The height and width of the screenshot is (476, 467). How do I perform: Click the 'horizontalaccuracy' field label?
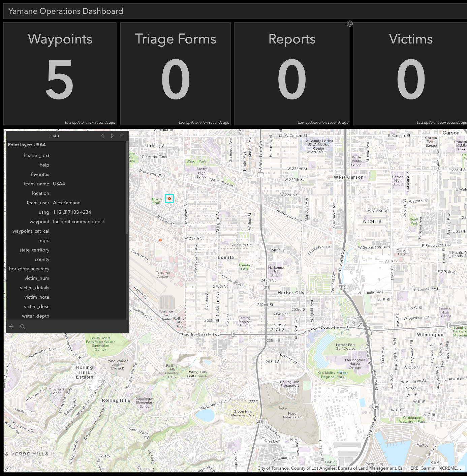pos(29,269)
